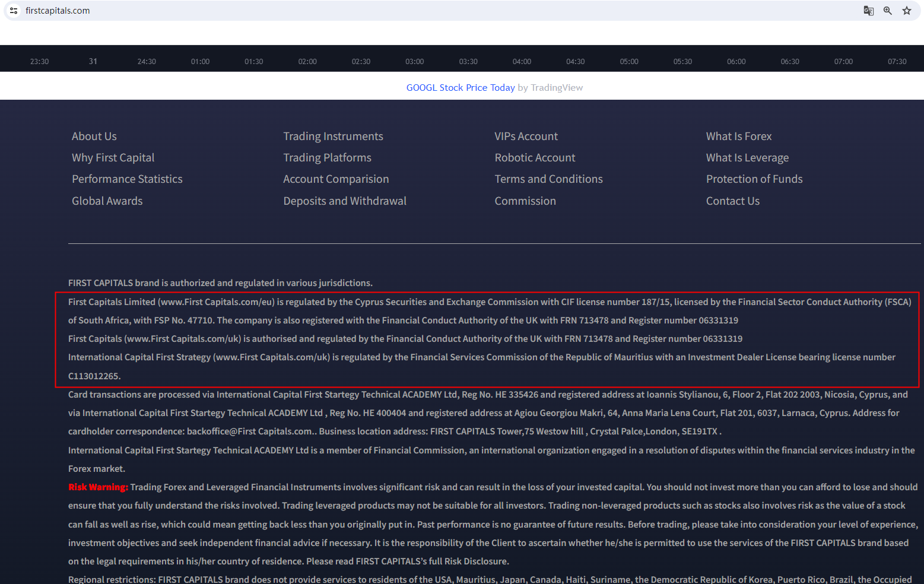Click the license number C113012265 text
The width and height of the screenshot is (924, 584).
[94, 376]
